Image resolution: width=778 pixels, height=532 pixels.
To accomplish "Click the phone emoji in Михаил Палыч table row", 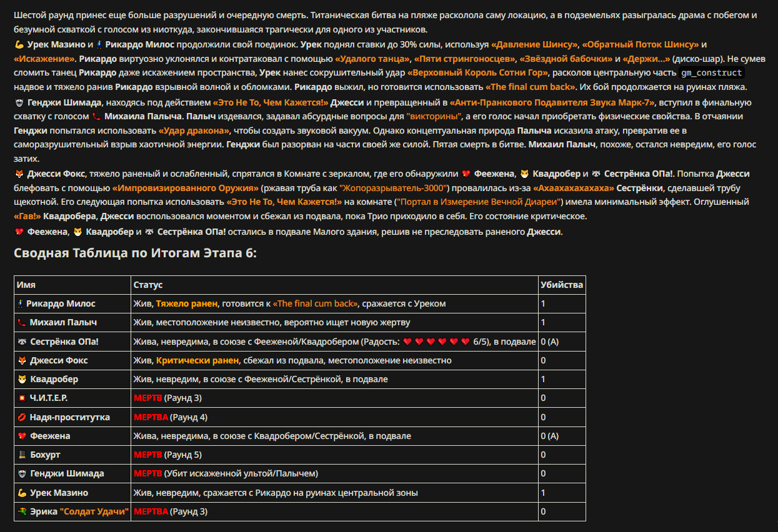I will (22, 323).
